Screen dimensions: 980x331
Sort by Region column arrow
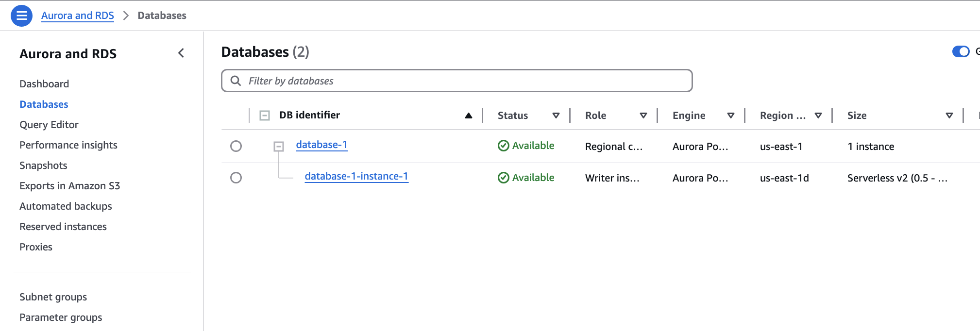(x=818, y=116)
